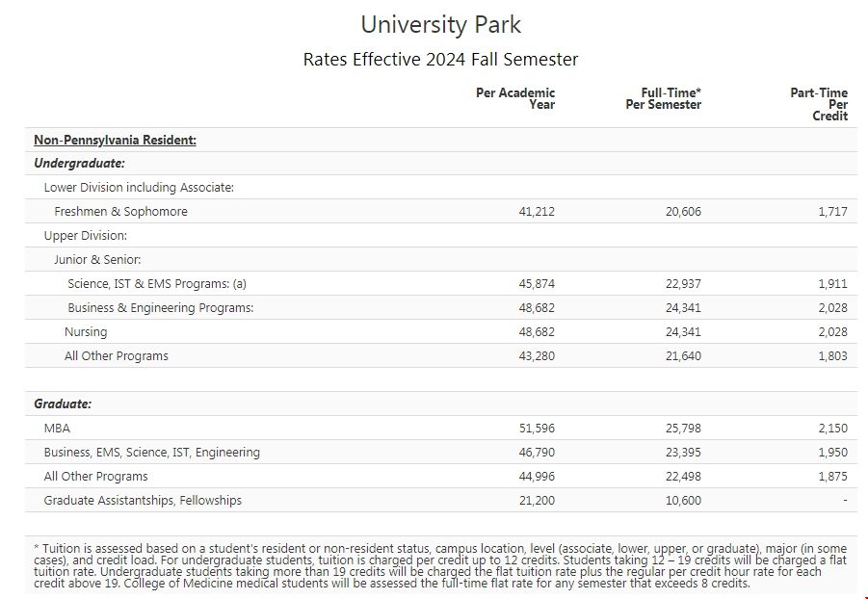Select the Undergraduate section label
Viewport: 868px width, 599px height.
[79, 164]
